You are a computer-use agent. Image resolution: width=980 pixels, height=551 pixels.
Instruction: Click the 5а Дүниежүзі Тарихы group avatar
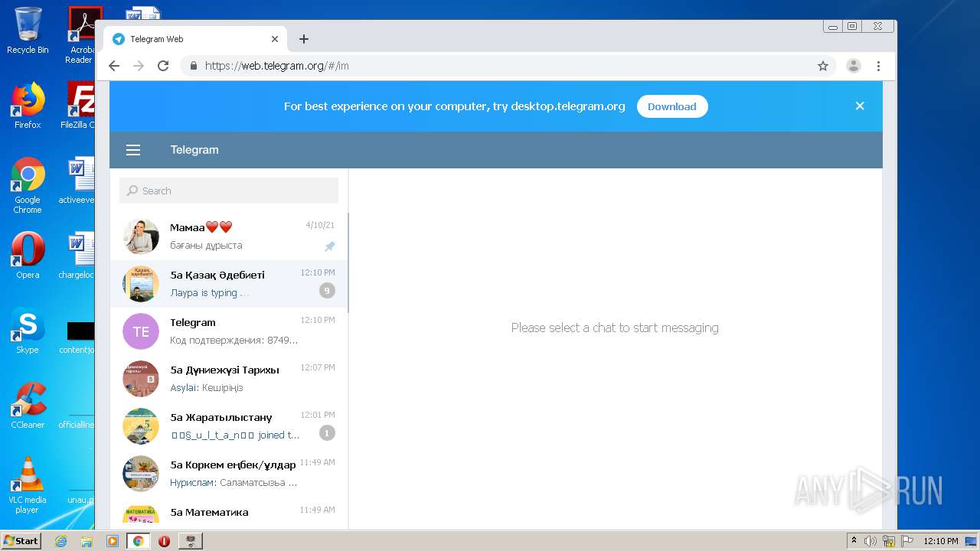[141, 379]
